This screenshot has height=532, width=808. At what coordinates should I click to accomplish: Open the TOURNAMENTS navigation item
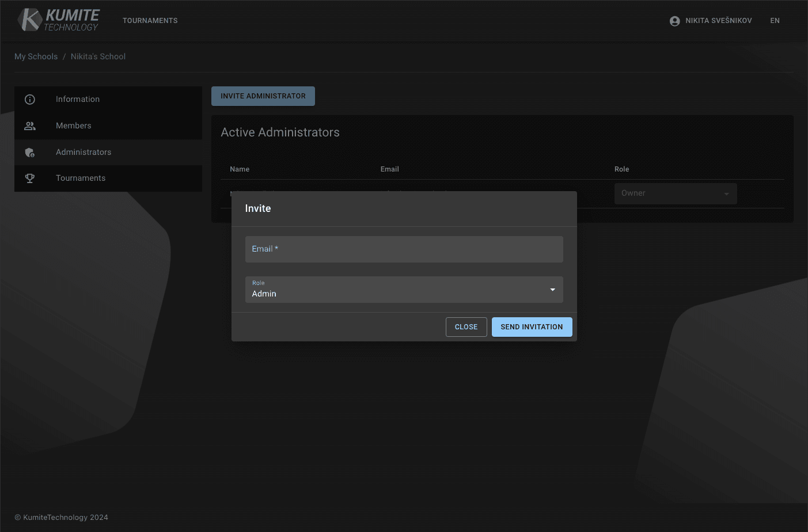(150, 20)
